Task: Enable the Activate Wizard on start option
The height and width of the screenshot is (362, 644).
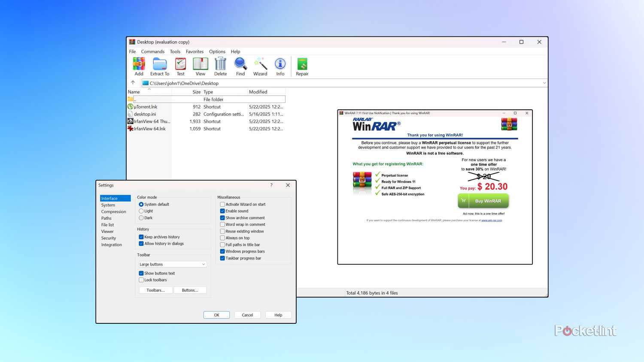Action: click(x=222, y=204)
